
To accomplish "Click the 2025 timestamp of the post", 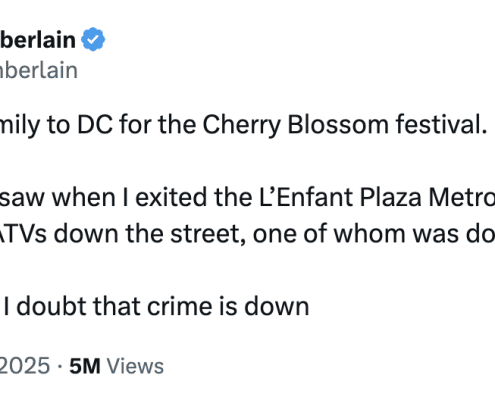I will [x=25, y=366].
